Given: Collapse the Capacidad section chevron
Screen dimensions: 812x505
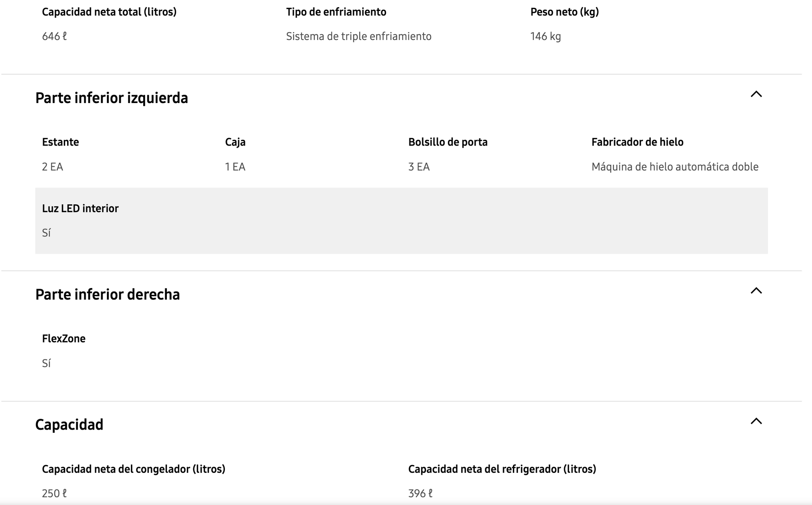Looking at the screenshot, I should (756, 421).
